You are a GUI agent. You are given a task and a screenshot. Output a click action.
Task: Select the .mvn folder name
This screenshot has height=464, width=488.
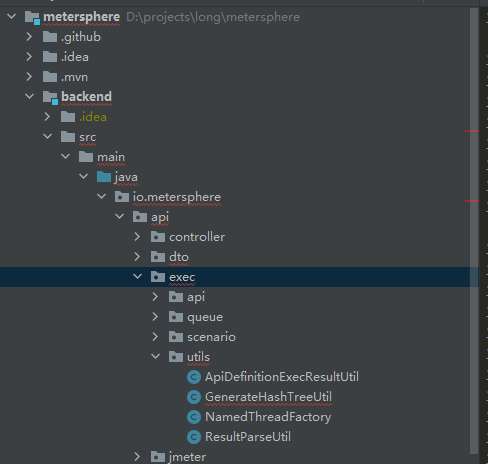pos(74,77)
